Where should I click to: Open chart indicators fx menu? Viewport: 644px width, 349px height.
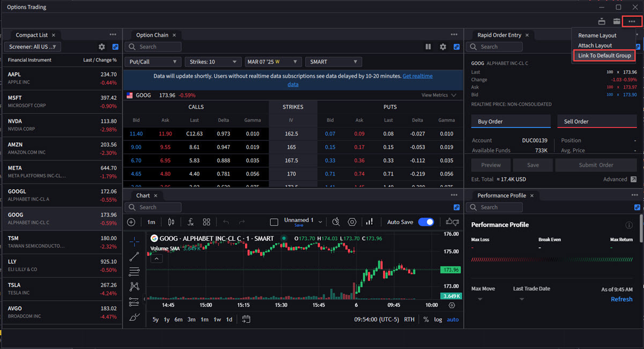pos(190,222)
